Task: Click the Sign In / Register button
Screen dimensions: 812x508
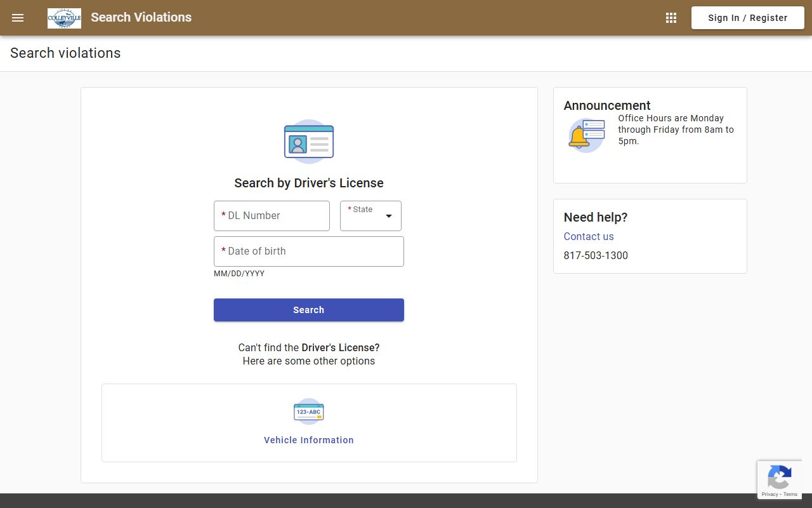Action: pos(748,18)
